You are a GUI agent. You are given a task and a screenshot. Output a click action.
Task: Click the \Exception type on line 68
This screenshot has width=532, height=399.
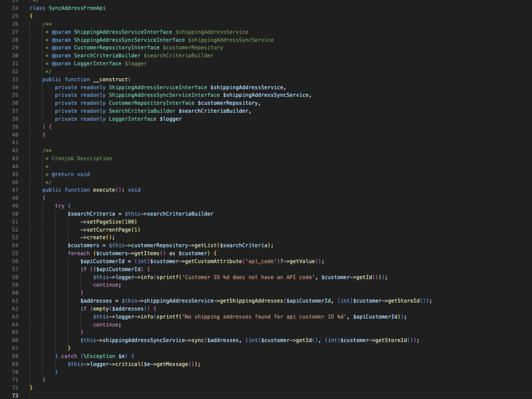pos(99,356)
